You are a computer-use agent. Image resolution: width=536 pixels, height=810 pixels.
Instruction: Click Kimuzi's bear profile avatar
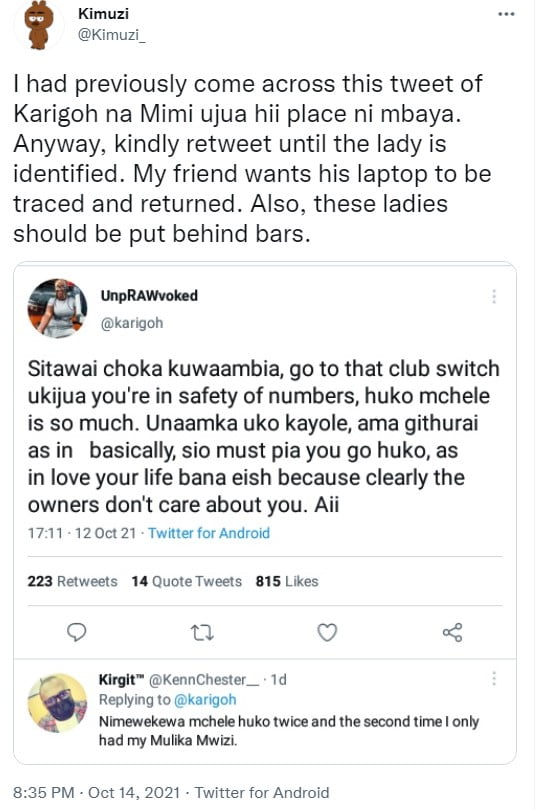tap(39, 26)
